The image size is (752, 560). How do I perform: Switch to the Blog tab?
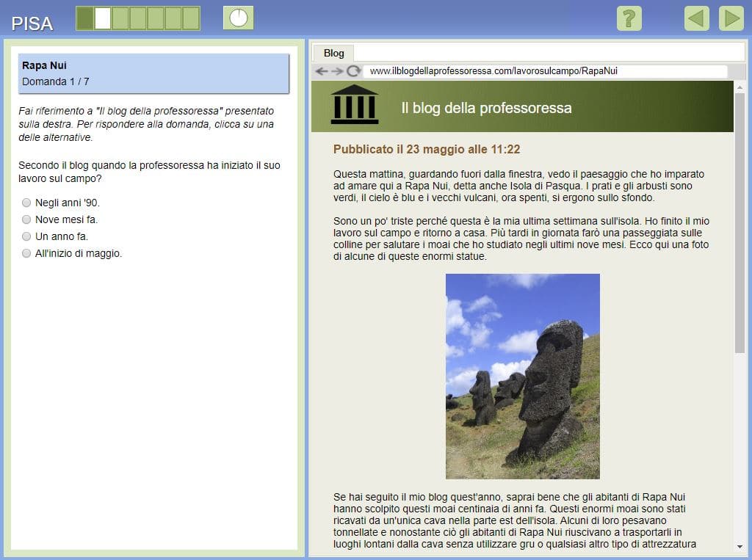(333, 53)
